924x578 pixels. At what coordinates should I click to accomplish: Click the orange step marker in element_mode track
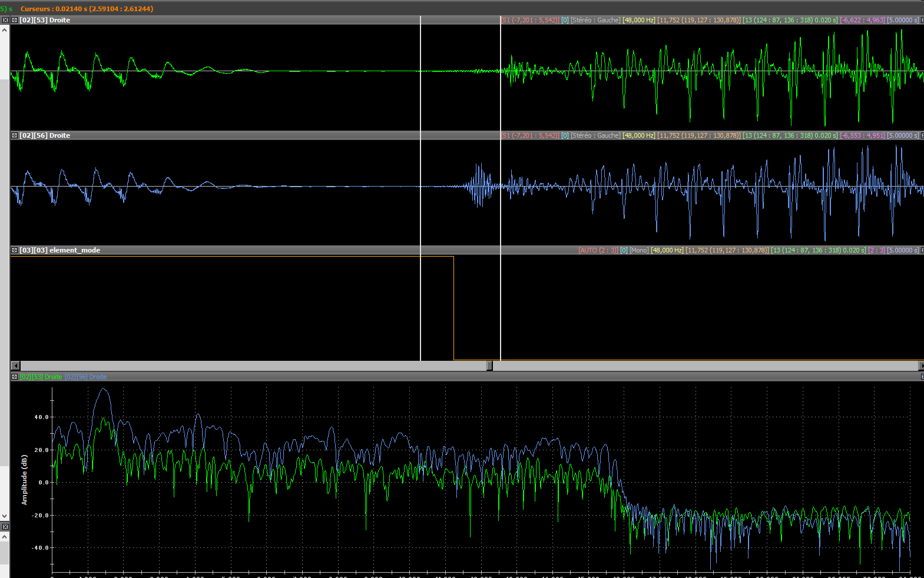point(453,306)
